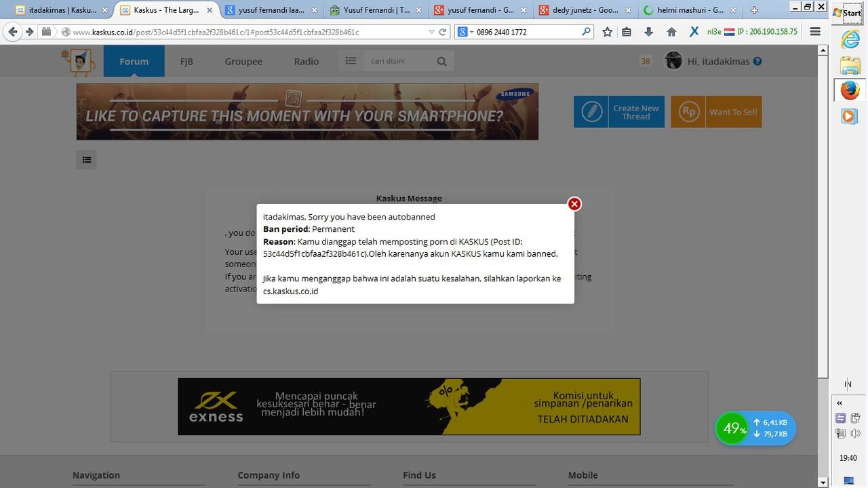Open the Groupee section

[x=243, y=61]
